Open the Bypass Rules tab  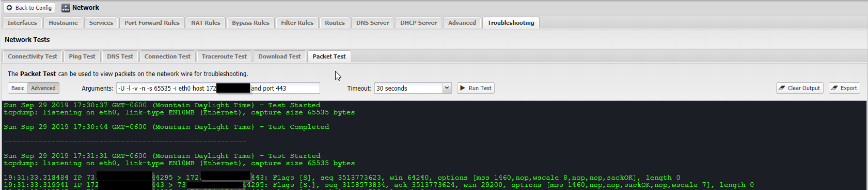[x=250, y=23]
